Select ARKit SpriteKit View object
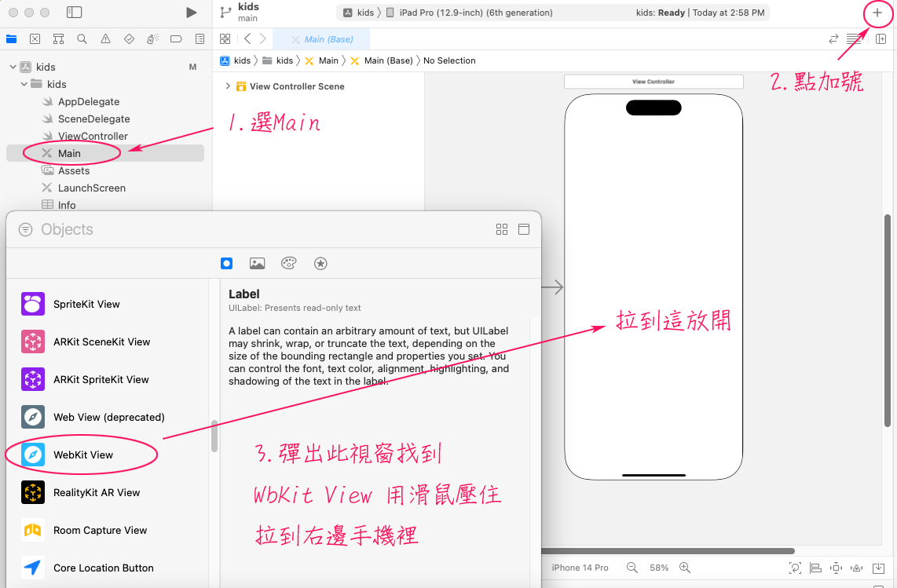Image resolution: width=897 pixels, height=588 pixels. tap(108, 380)
